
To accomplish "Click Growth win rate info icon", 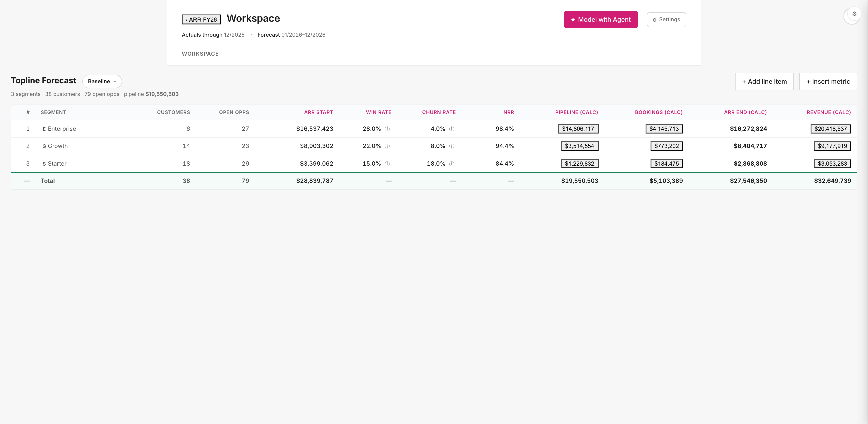I will 387,146.
